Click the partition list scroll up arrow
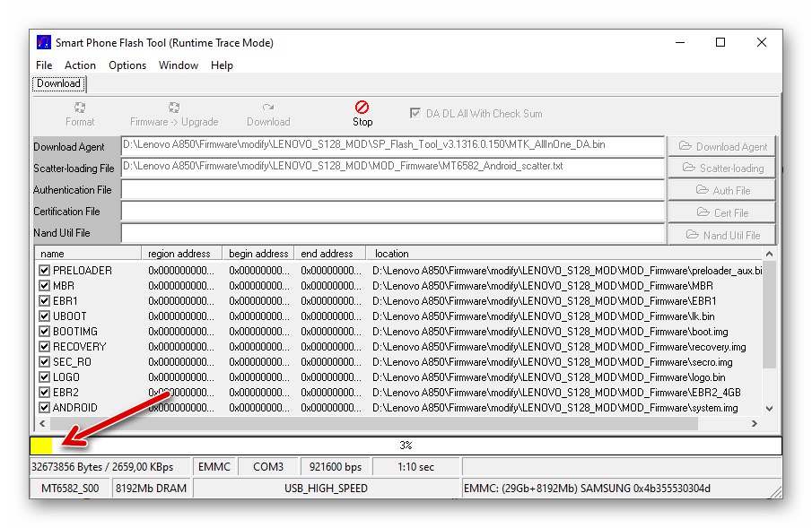This screenshot has height=528, width=812. click(769, 254)
